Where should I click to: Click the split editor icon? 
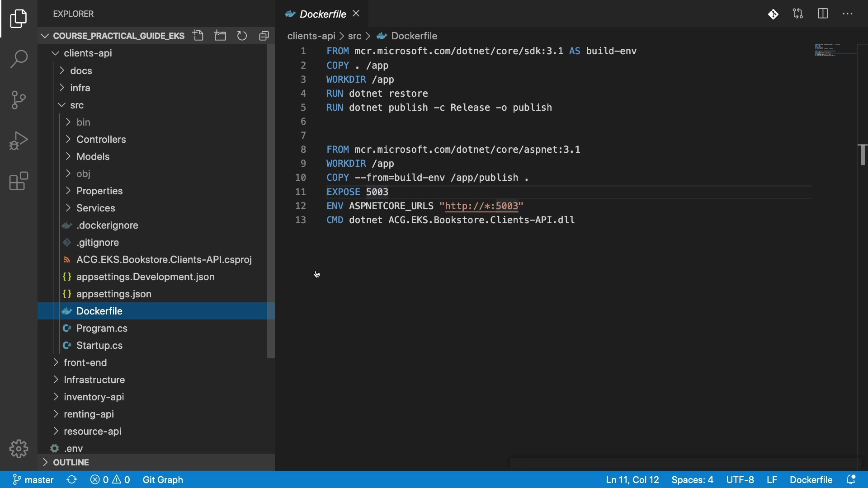823,14
